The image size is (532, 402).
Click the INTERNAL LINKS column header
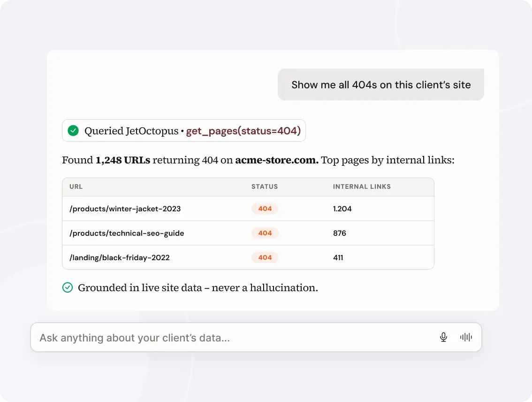point(362,186)
